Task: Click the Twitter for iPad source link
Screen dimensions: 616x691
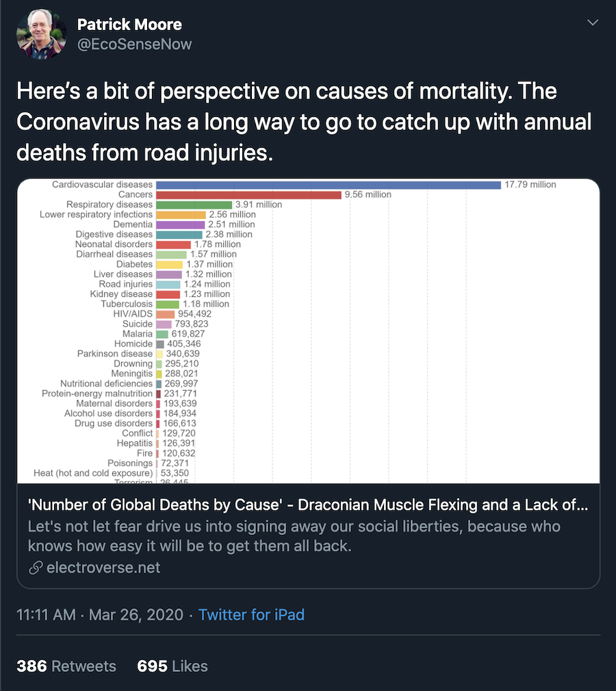Action: click(251, 615)
